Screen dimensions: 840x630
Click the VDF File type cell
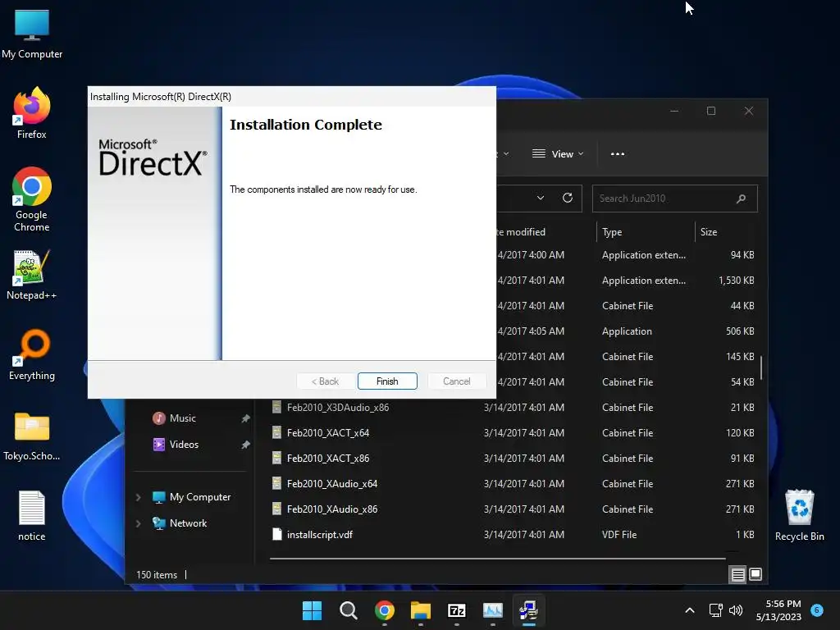pyautogui.click(x=619, y=535)
